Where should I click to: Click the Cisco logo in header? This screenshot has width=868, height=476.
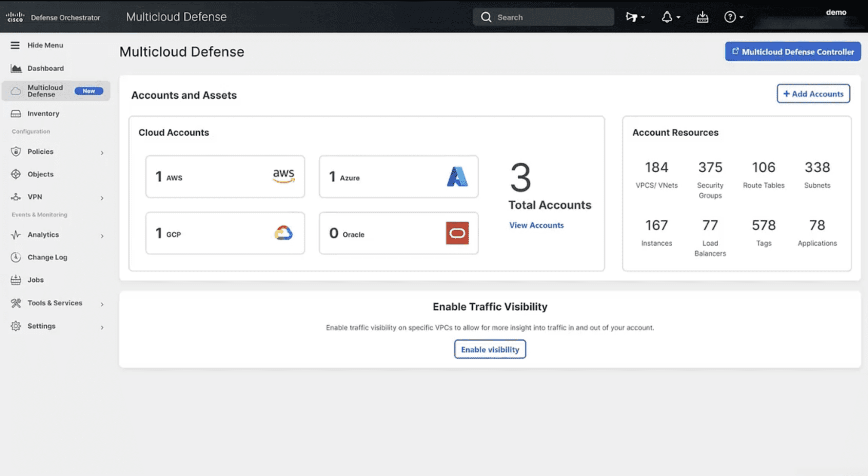pyautogui.click(x=15, y=17)
